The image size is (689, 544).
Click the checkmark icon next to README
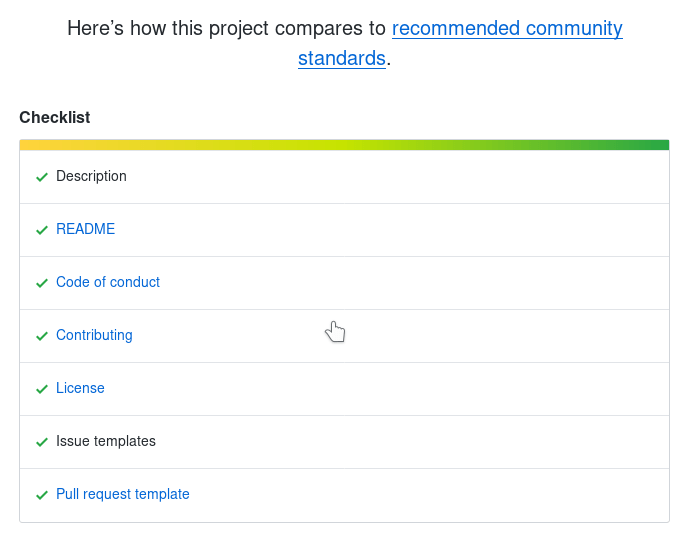42,230
